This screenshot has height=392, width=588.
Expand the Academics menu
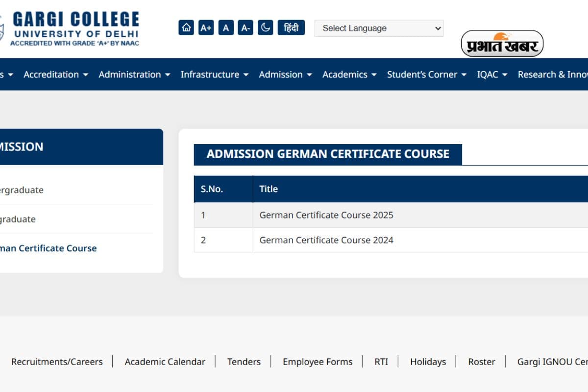coord(349,74)
